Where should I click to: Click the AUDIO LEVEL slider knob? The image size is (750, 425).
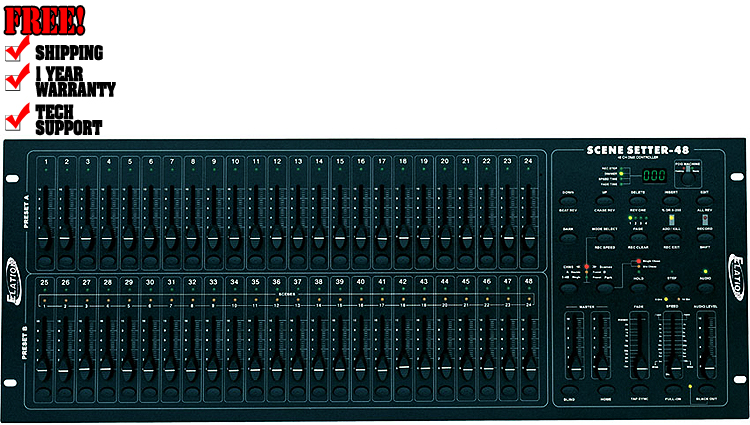point(708,369)
